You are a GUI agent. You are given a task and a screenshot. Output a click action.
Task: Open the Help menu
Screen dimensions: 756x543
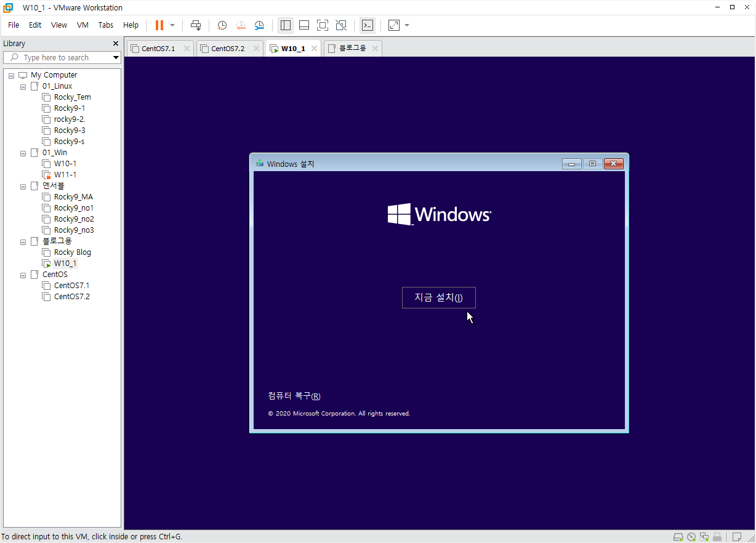tap(131, 25)
